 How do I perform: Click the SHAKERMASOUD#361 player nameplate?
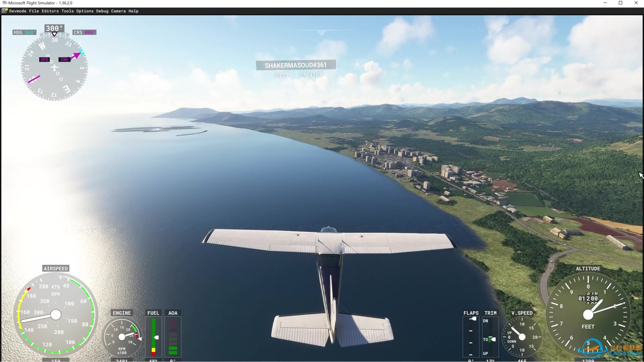click(x=296, y=65)
